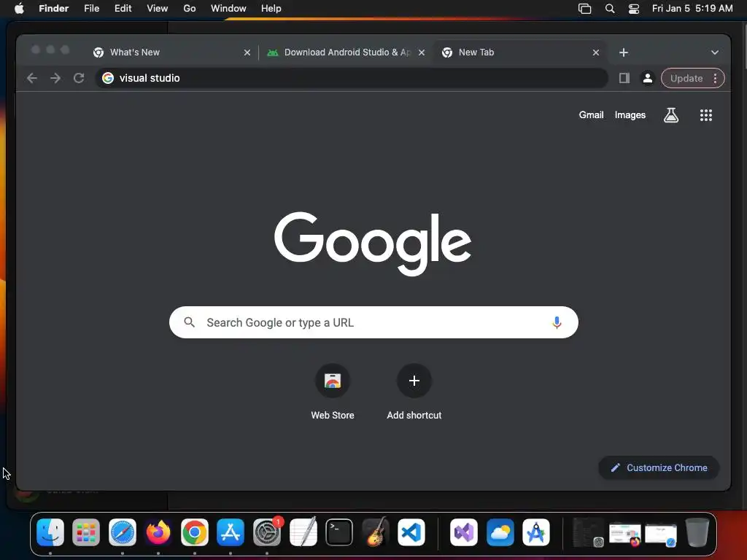747x560 pixels.
Task: Start voice search with microphone icon
Action: pos(557,322)
